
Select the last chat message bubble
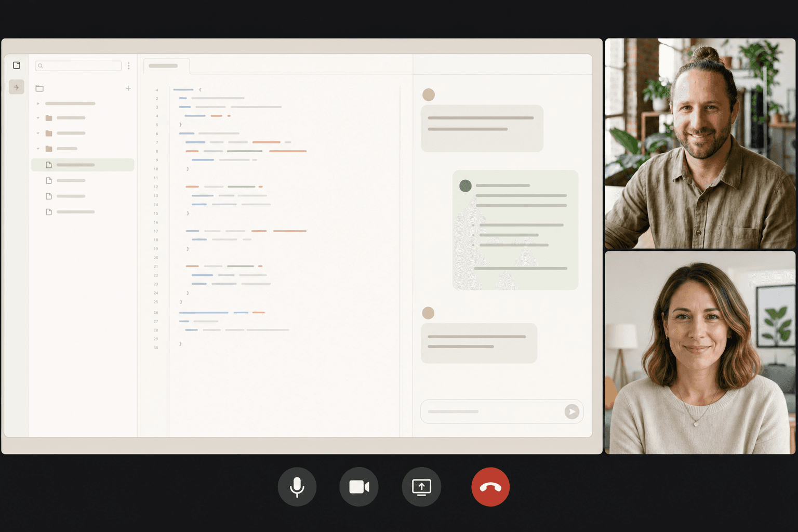[479, 343]
